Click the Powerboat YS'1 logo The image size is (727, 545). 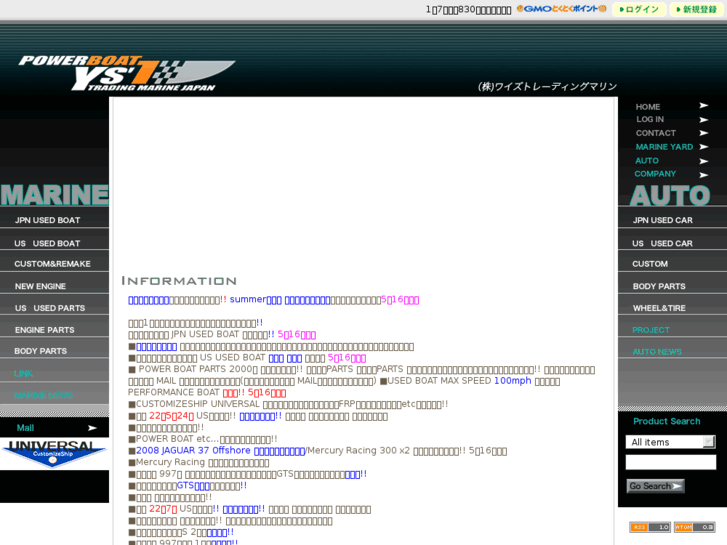(x=127, y=73)
